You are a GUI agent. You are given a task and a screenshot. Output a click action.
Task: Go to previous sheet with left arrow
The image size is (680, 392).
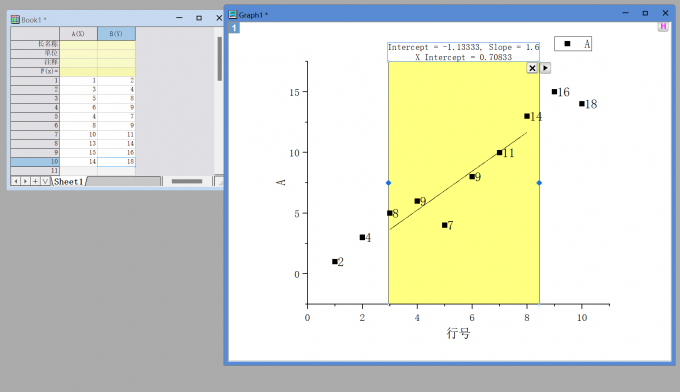click(16, 181)
